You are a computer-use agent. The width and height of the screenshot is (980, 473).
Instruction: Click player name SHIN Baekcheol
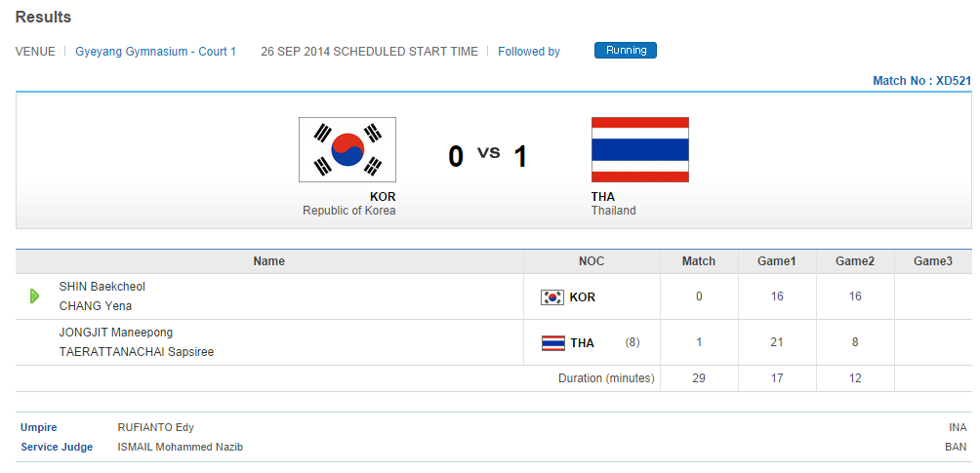pyautogui.click(x=102, y=287)
